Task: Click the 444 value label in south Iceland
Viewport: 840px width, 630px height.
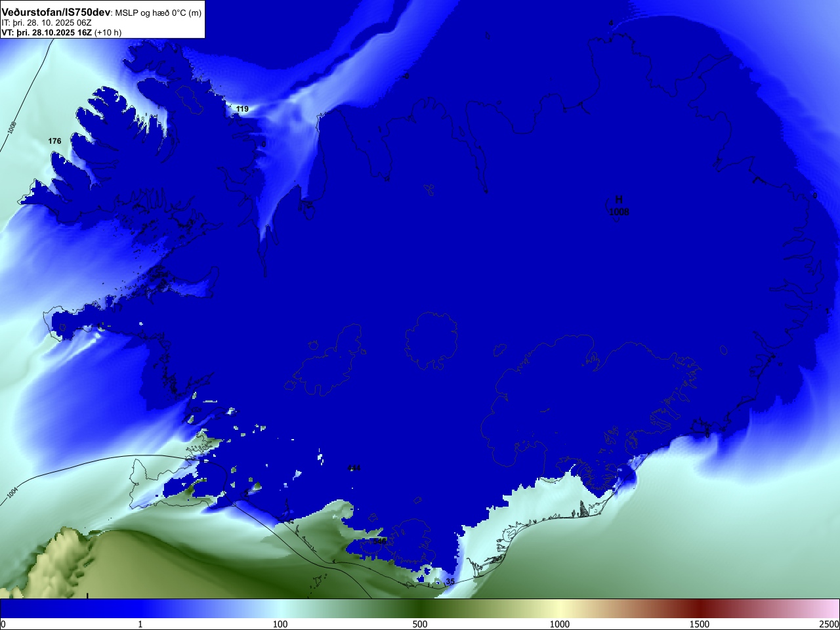Action: (x=354, y=468)
